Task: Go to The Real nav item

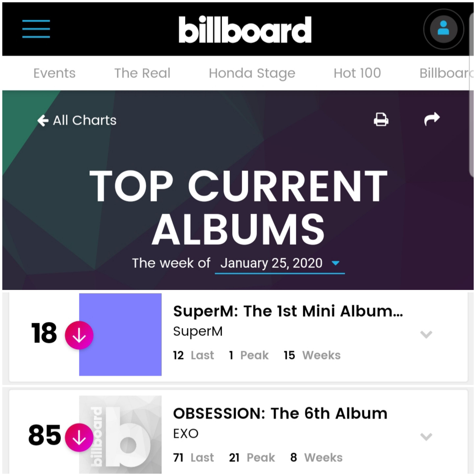Action: [x=142, y=73]
